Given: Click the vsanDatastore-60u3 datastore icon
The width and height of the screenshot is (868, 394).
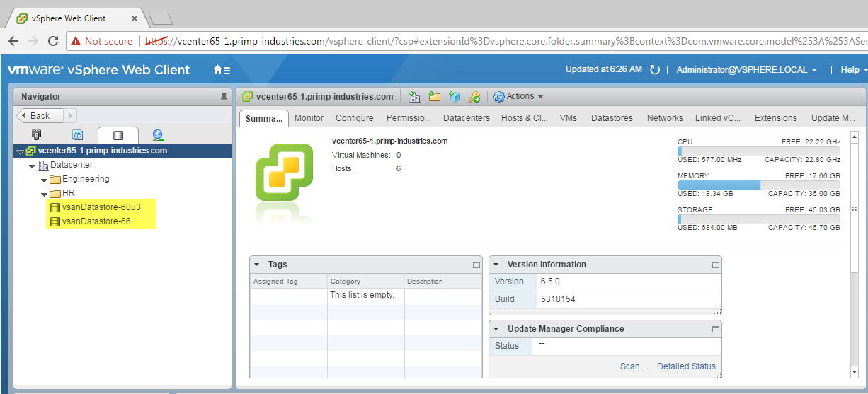Looking at the screenshot, I should [55, 207].
